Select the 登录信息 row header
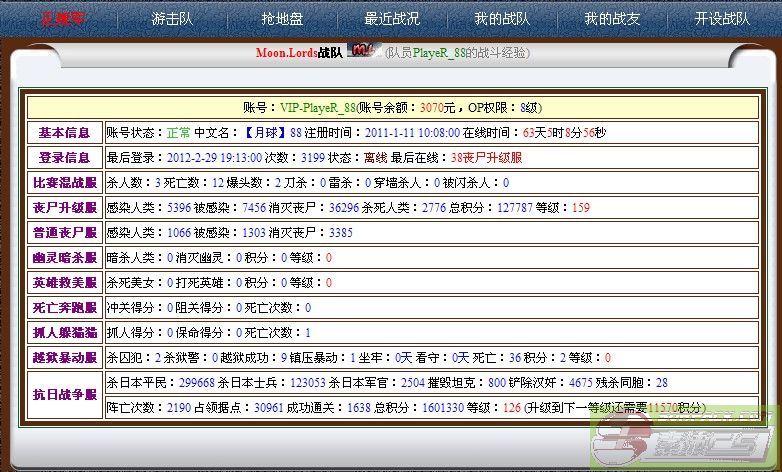The height and width of the screenshot is (472, 782). pyautogui.click(x=65, y=157)
